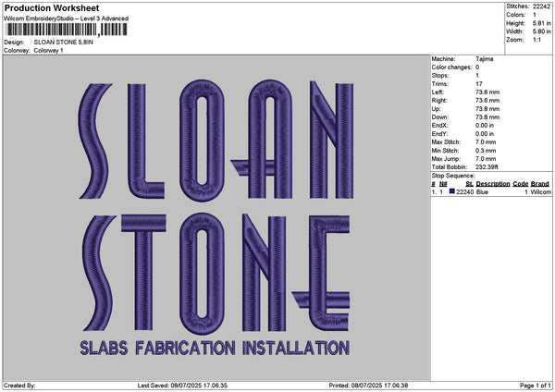
Task: Click the Height value '5.81 in'
Action: click(541, 23)
